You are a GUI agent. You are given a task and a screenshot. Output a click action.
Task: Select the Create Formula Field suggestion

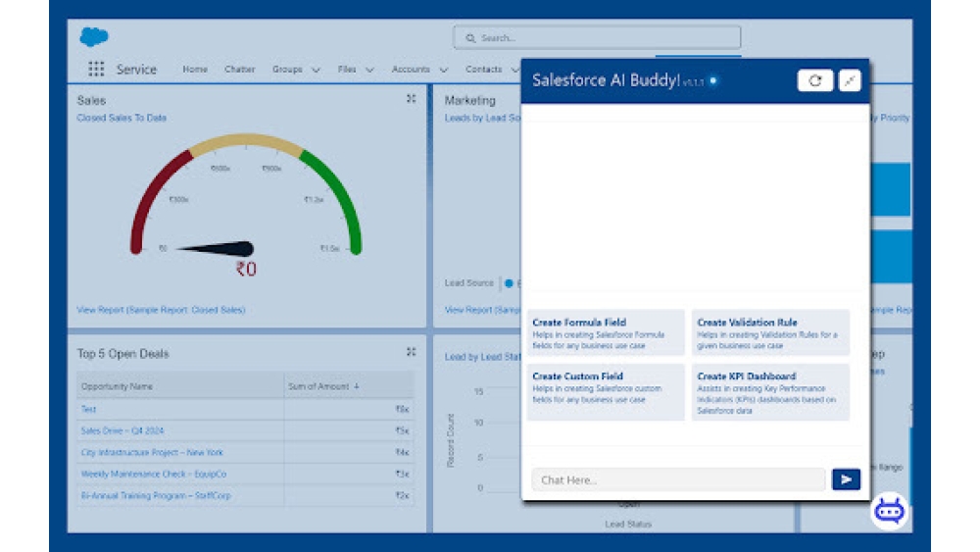(606, 332)
